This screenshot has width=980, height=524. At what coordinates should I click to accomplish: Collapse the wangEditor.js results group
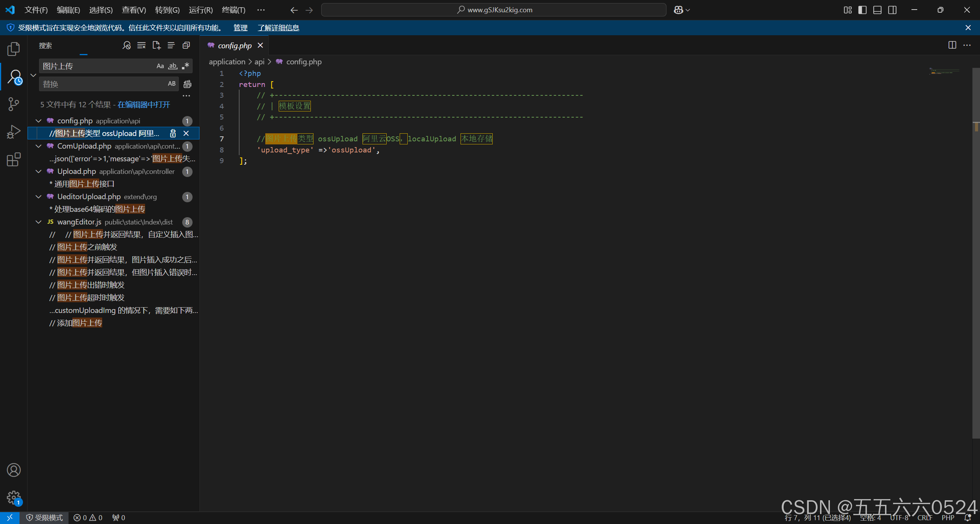point(38,222)
